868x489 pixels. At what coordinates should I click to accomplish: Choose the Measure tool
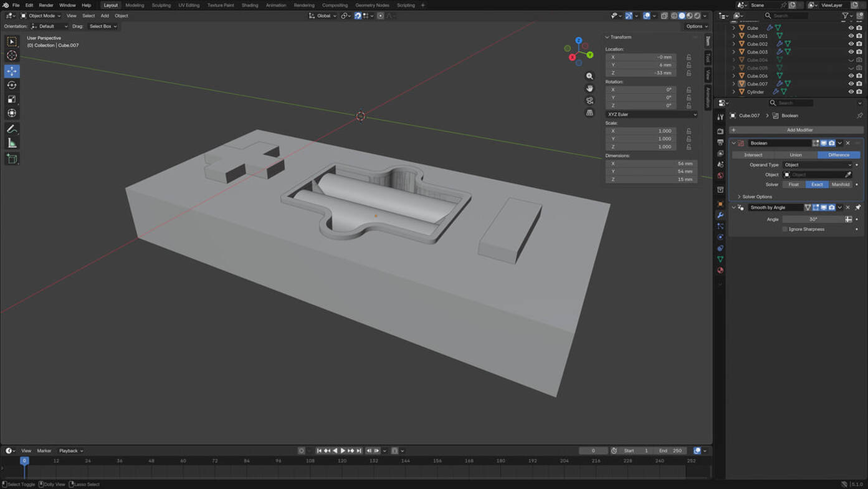[12, 143]
